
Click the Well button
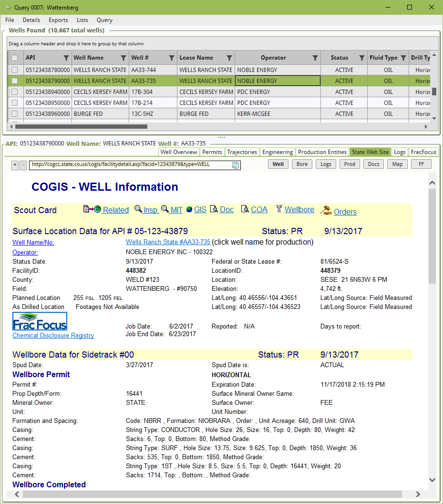278,164
